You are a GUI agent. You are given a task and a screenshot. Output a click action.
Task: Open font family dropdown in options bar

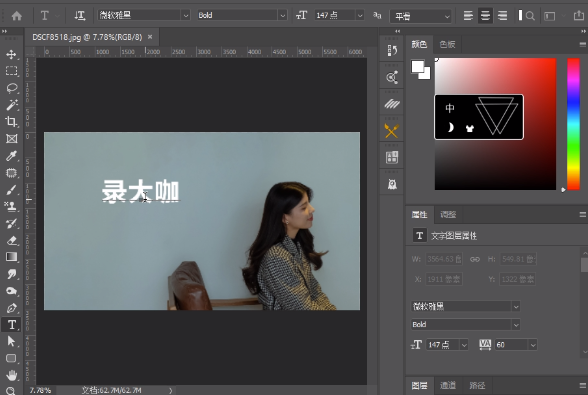[185, 15]
